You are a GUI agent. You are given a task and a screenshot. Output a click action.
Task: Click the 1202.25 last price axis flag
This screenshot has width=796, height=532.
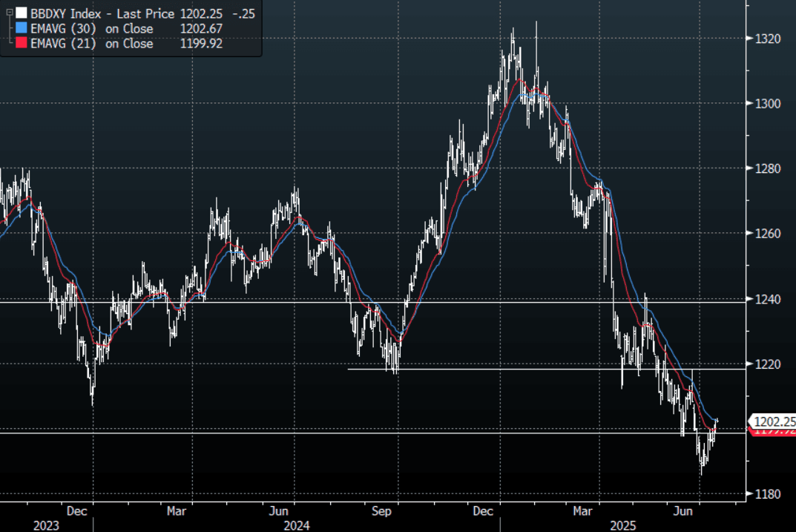(773, 421)
